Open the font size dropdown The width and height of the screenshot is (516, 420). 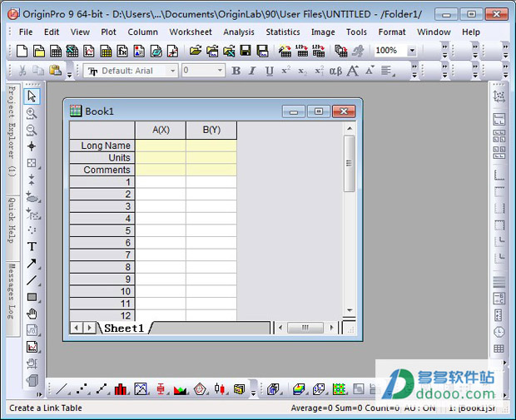pos(220,71)
